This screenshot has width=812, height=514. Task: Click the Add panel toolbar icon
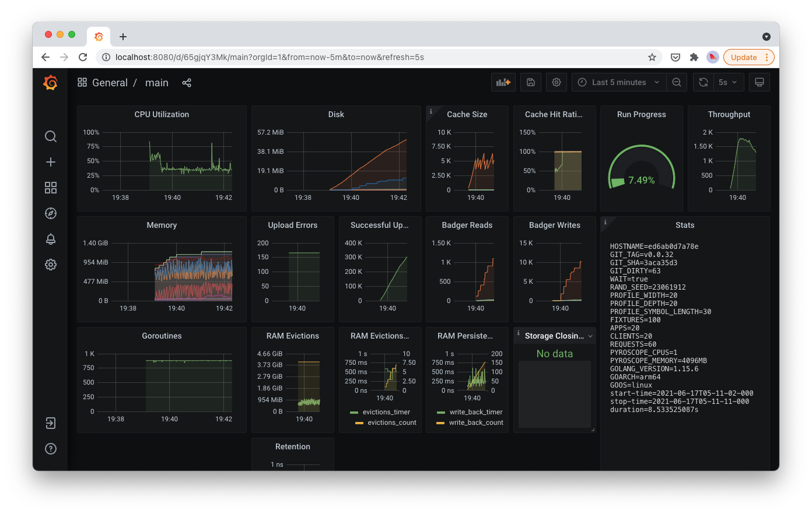(x=503, y=82)
